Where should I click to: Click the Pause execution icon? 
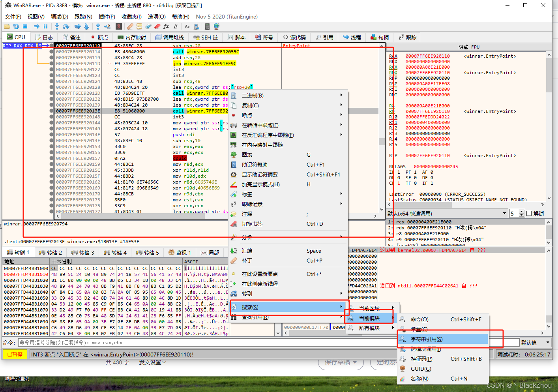[45, 26]
